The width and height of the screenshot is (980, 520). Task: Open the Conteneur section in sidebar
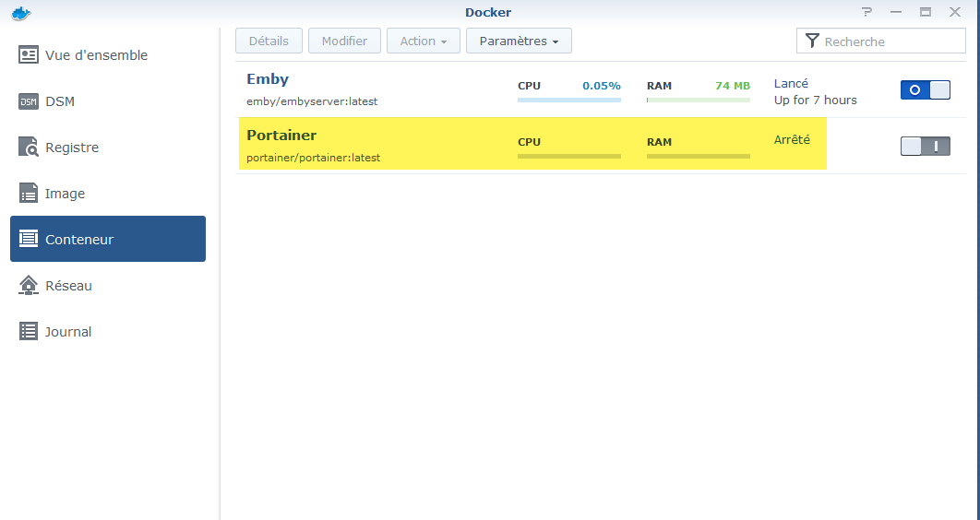[x=108, y=240]
